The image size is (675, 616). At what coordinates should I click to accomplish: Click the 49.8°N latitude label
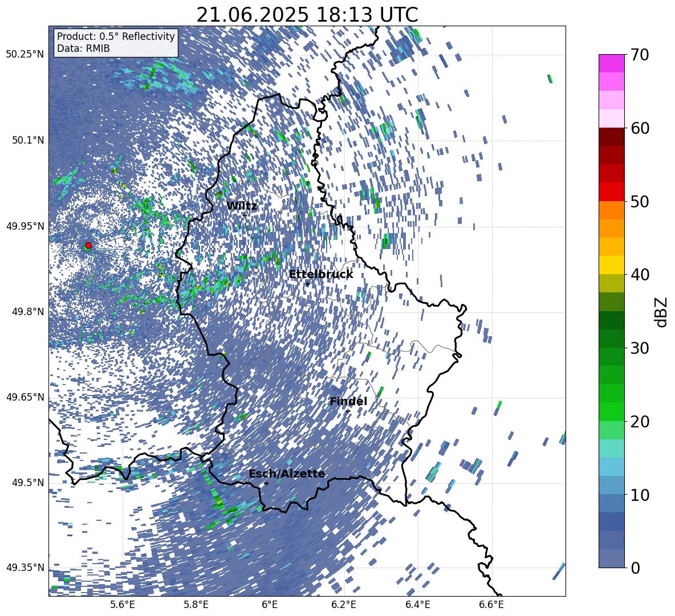(27, 312)
